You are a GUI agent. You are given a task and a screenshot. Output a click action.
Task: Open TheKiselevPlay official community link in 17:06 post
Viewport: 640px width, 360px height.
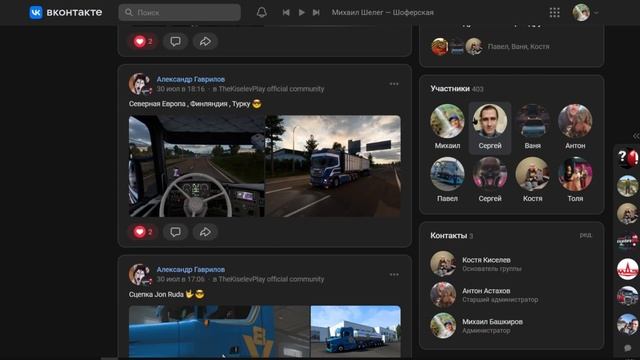(271, 279)
